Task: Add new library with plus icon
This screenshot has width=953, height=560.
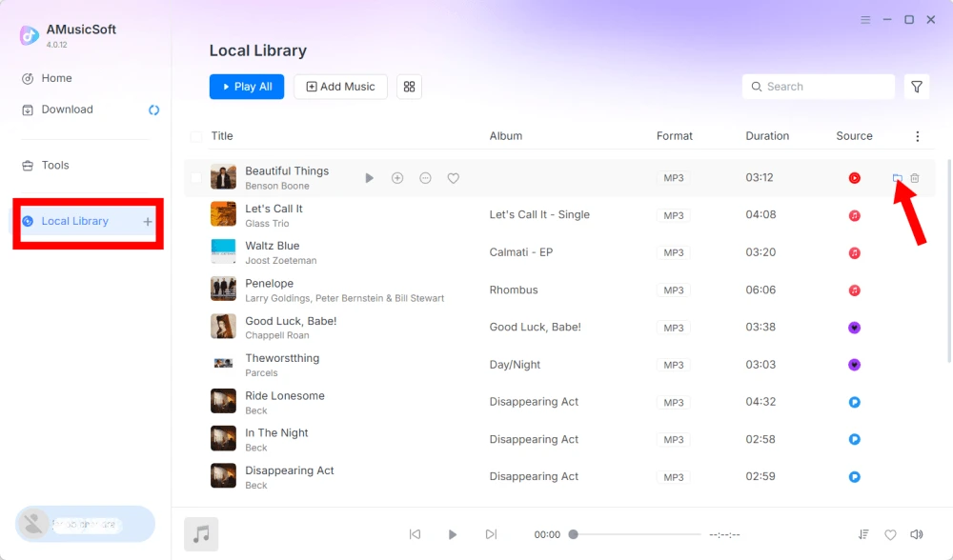Action: click(148, 222)
